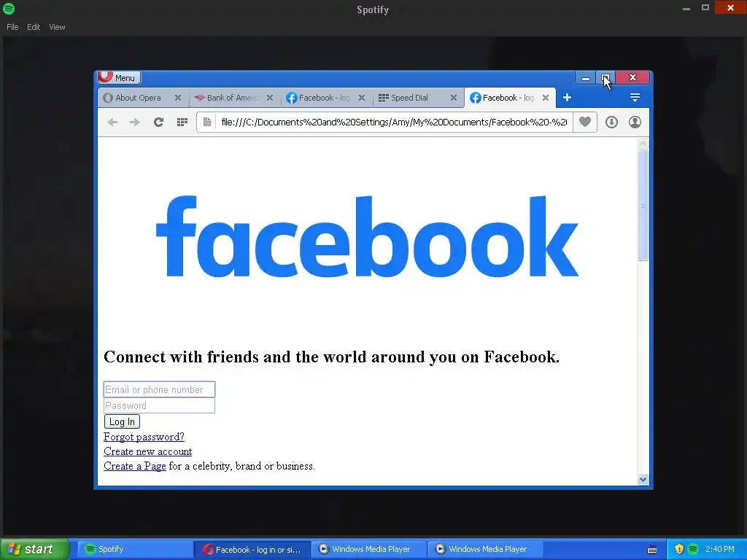747x560 pixels.
Task: Click the Email or phone number field
Action: point(159,389)
